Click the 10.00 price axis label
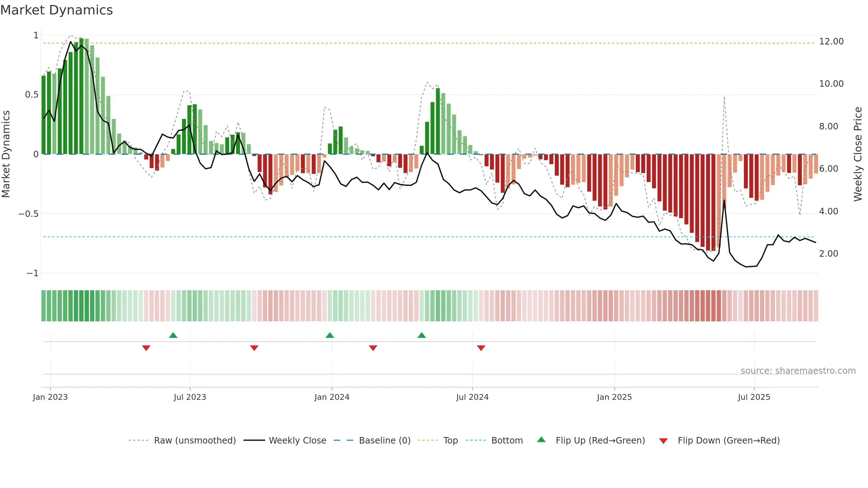This screenshot has height=488, width=868. 831,84
